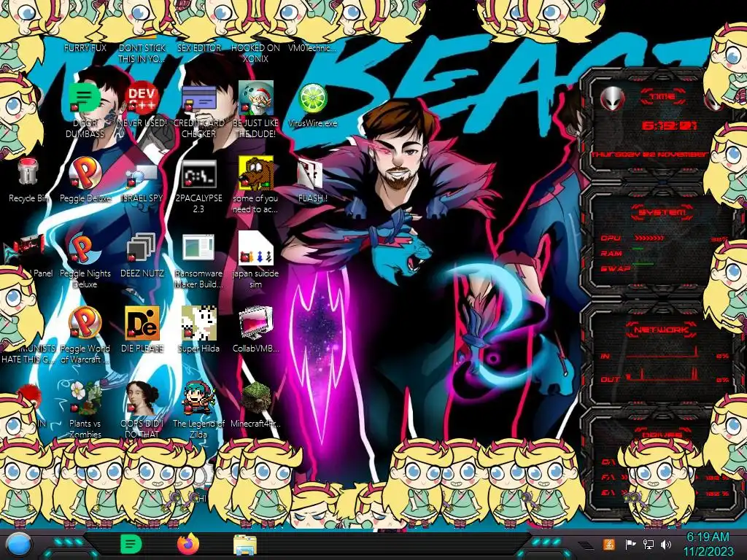Image resolution: width=747 pixels, height=560 pixels.
Task: Click the NETWORK header in the widget
Action: click(661, 330)
